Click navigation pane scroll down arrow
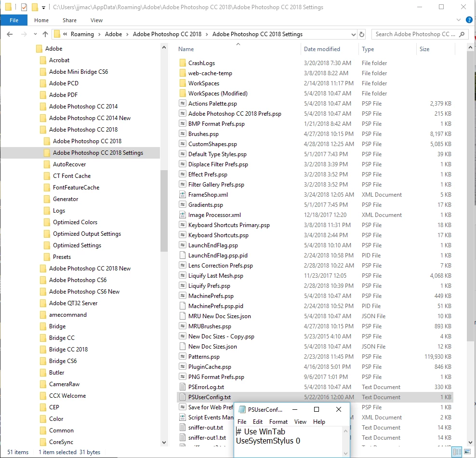476x458 pixels. click(x=164, y=443)
